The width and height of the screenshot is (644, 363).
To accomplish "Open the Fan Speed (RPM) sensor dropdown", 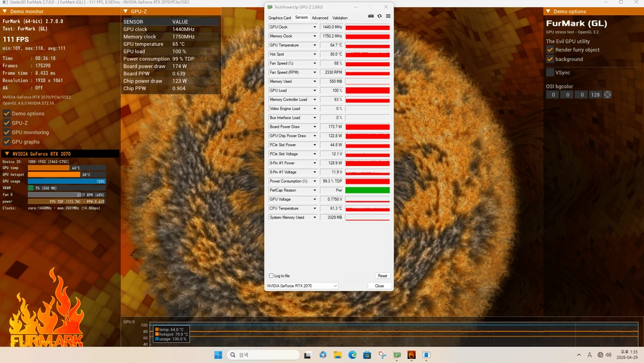I will (315, 72).
